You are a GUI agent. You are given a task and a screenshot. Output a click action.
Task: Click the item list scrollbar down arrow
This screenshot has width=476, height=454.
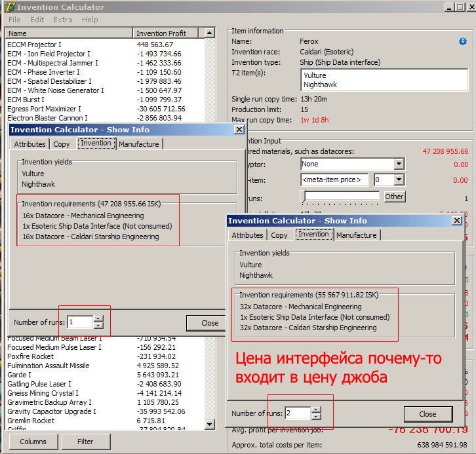tap(209, 424)
